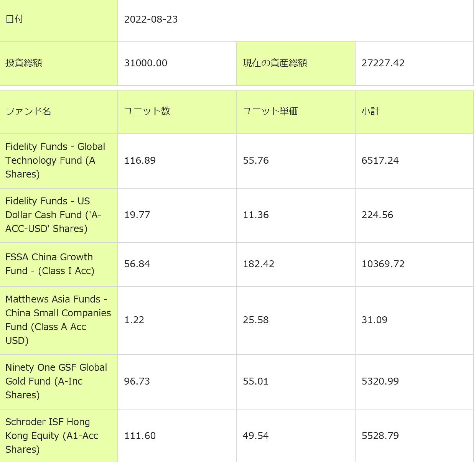Click the current asset total 27227.42
476x462 pixels.
click(x=383, y=63)
